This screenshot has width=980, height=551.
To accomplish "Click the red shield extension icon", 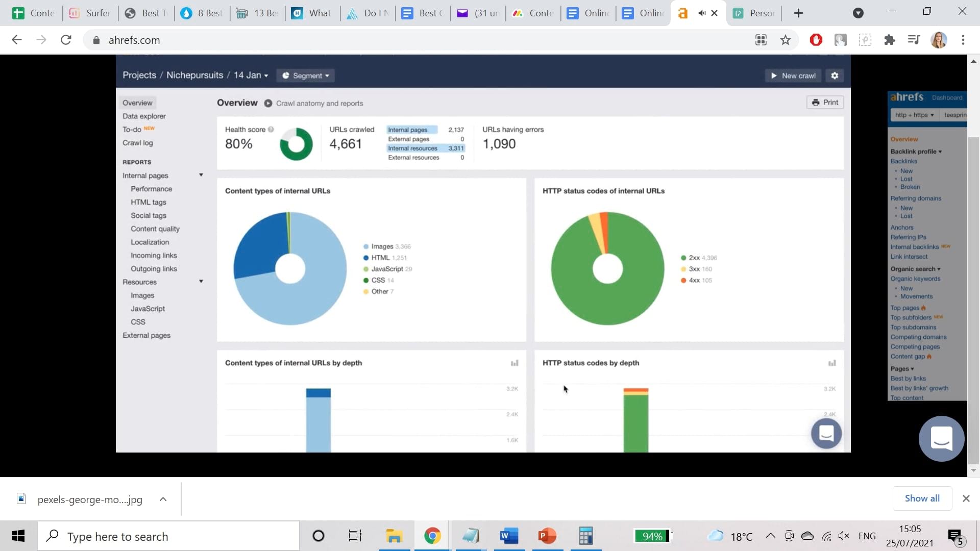I will (816, 40).
